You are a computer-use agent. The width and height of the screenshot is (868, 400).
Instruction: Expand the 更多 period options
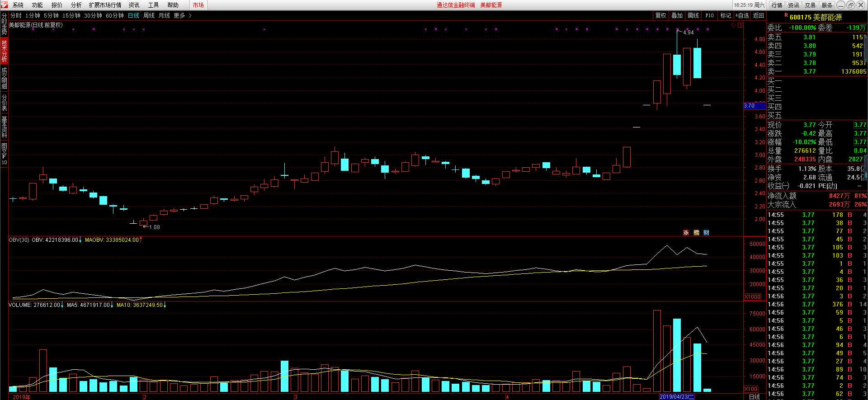(x=182, y=16)
